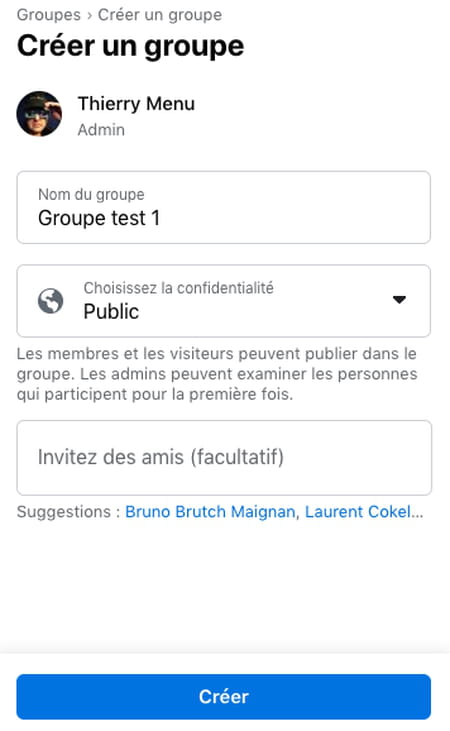Invite suggested friend Laurent Cokel
This screenshot has height=731, width=450.
[358, 512]
